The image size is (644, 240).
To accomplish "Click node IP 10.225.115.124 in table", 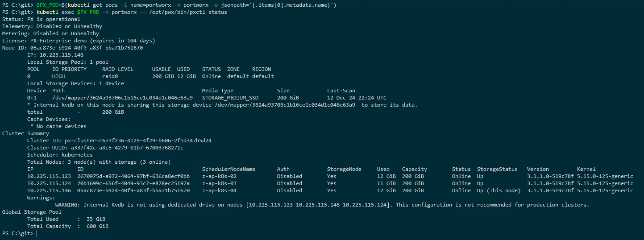I will (x=49, y=183).
